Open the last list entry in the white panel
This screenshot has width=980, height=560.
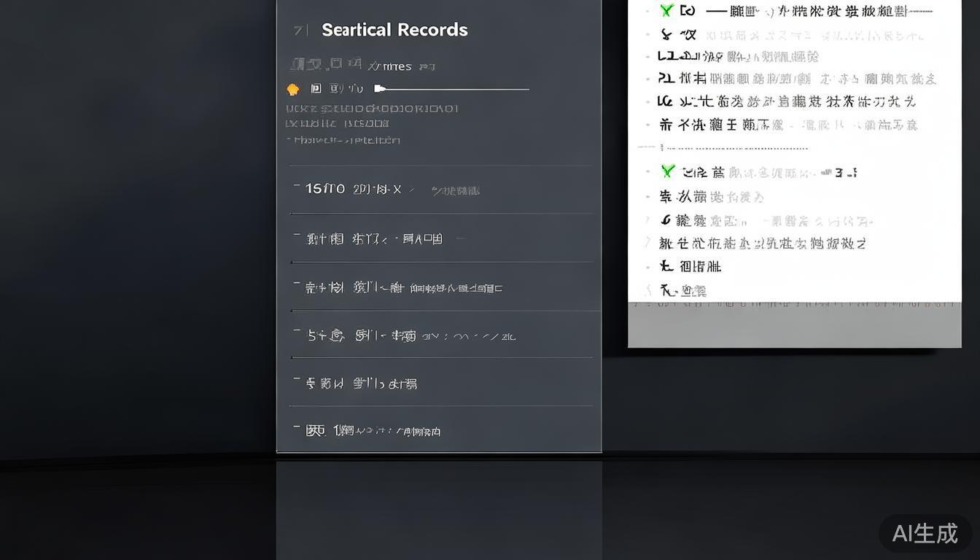tap(683, 290)
